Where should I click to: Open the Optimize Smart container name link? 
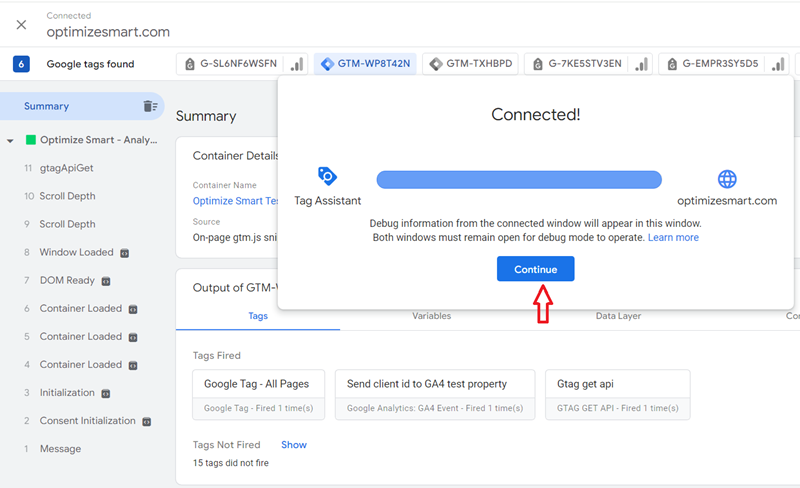point(235,201)
